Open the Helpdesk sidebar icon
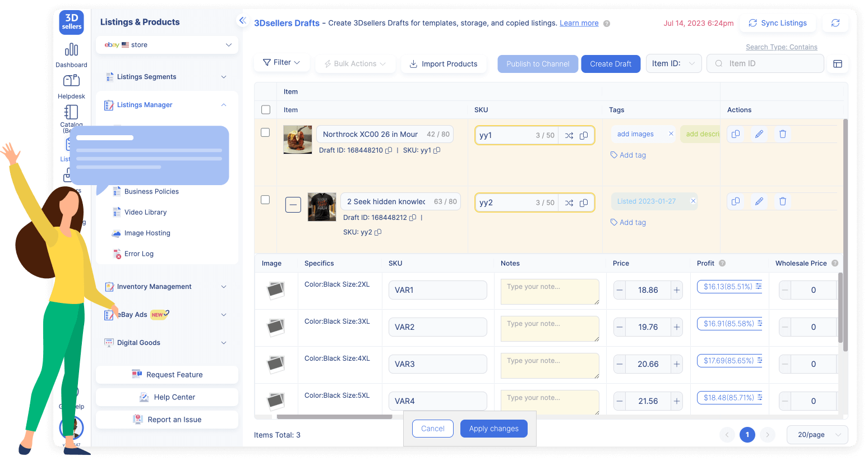 [x=71, y=85]
